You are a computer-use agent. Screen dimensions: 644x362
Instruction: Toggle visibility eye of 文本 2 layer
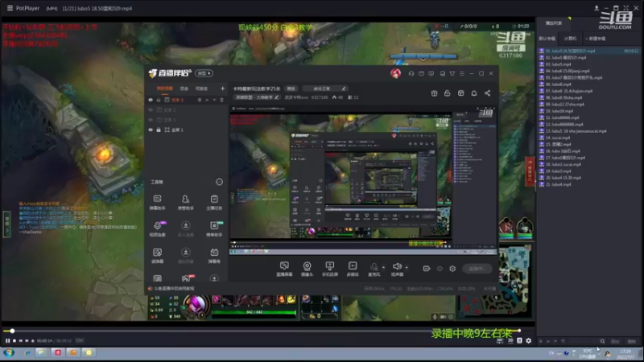tap(151, 110)
